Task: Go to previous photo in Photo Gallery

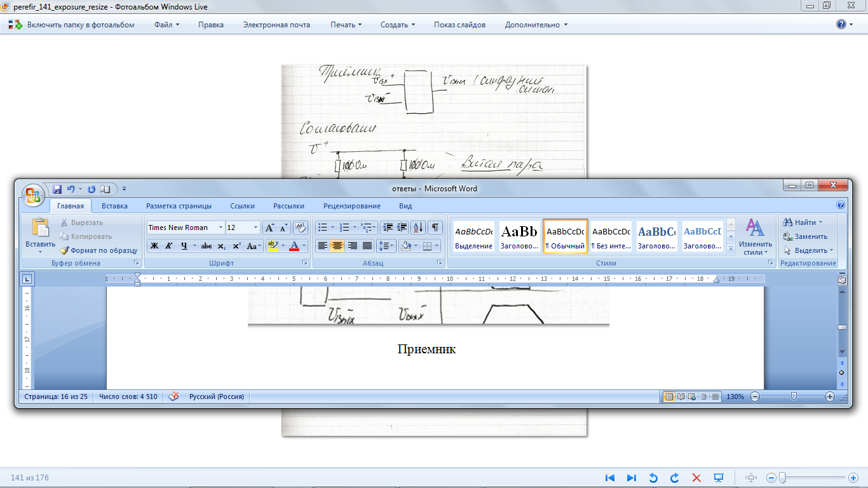Action: tap(610, 478)
